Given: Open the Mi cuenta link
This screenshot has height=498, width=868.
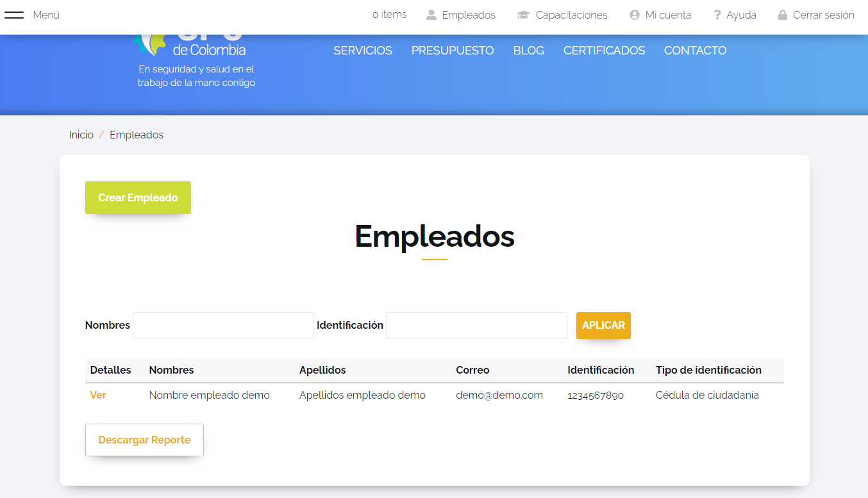Looking at the screenshot, I should (668, 15).
